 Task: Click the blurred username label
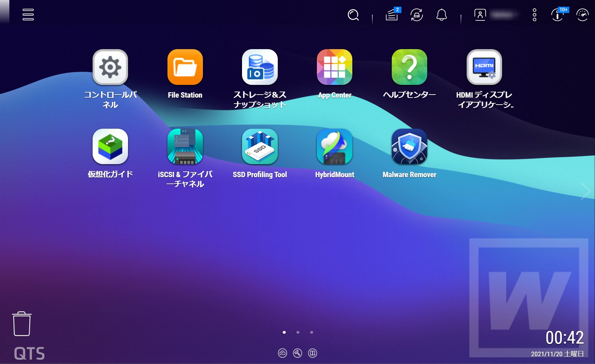point(503,15)
